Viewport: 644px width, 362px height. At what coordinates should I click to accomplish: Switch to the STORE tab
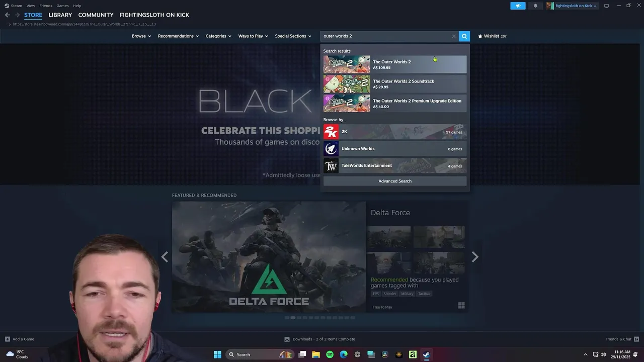(x=33, y=15)
